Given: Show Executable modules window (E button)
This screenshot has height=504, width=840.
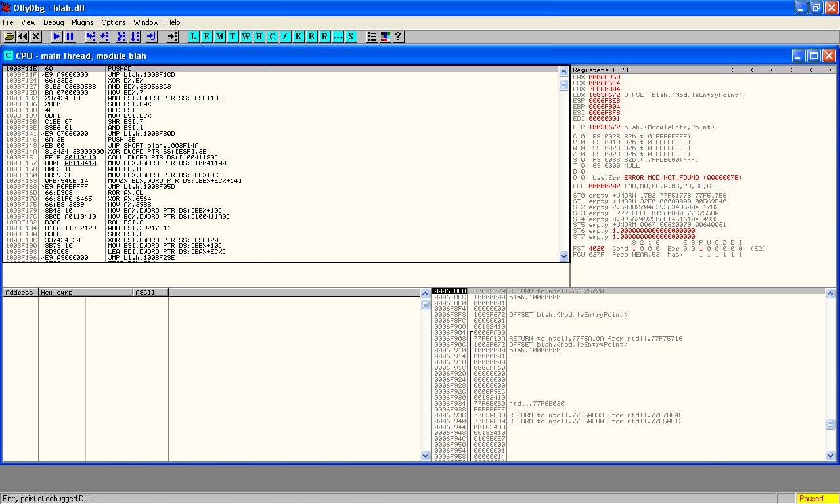Looking at the screenshot, I should [x=207, y=37].
